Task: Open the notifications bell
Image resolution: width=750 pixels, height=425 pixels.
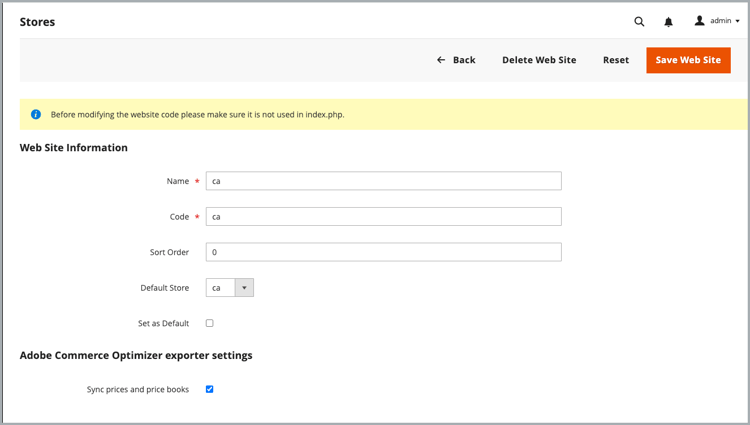Action: [668, 21]
